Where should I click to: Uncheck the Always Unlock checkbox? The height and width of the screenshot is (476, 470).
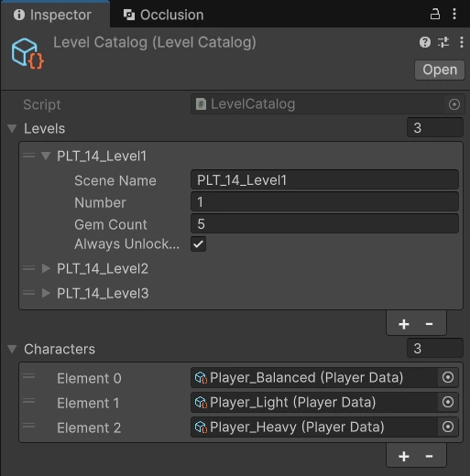198,244
